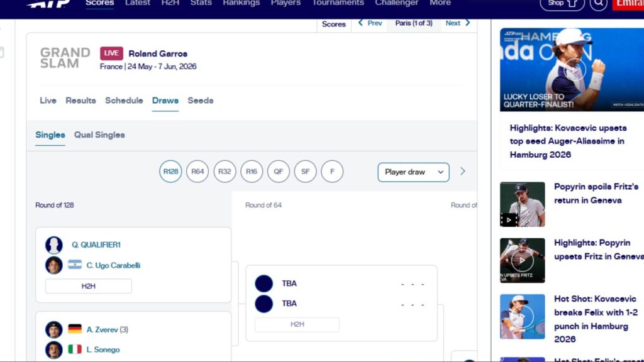This screenshot has height=362, width=644.
Task: Click the Scores label tab
Action: click(333, 25)
